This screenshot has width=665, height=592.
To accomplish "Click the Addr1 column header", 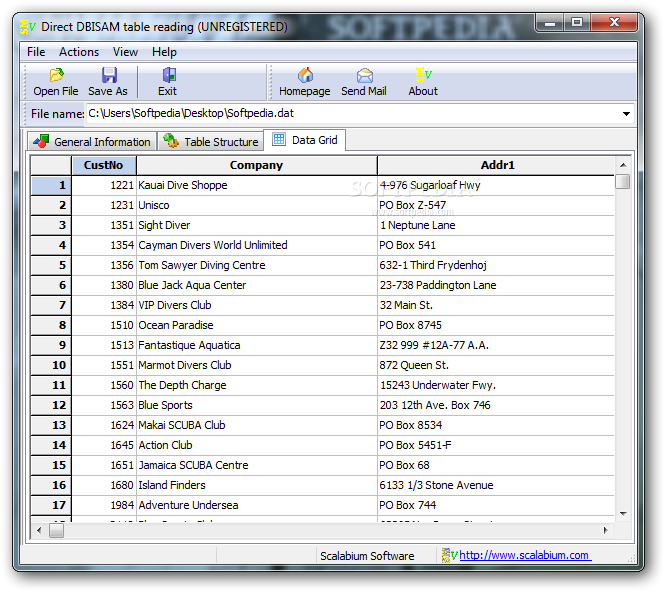I will click(496, 165).
